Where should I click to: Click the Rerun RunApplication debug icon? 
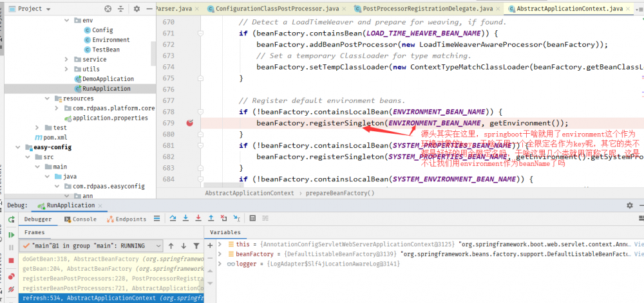pyautogui.click(x=12, y=219)
